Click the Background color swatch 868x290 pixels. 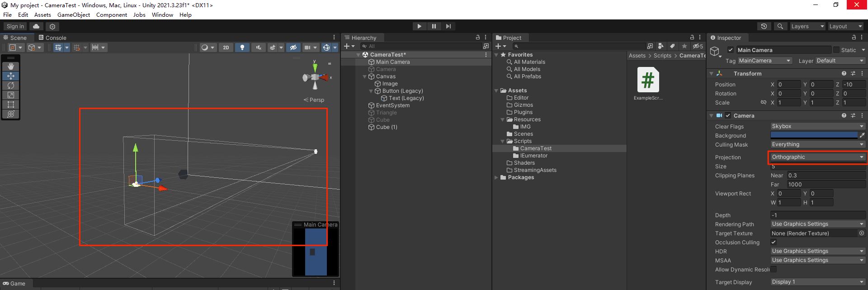[x=814, y=135]
